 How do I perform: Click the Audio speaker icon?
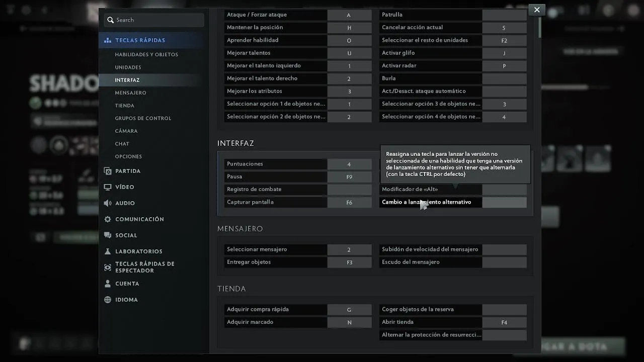click(x=108, y=203)
